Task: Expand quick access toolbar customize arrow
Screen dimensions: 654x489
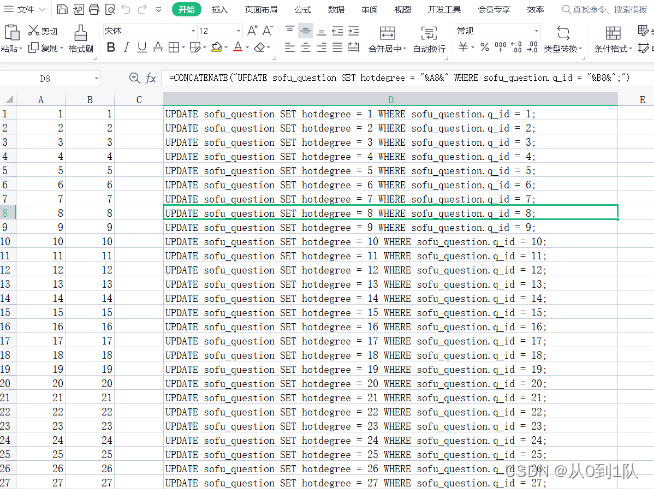Action: point(158,9)
